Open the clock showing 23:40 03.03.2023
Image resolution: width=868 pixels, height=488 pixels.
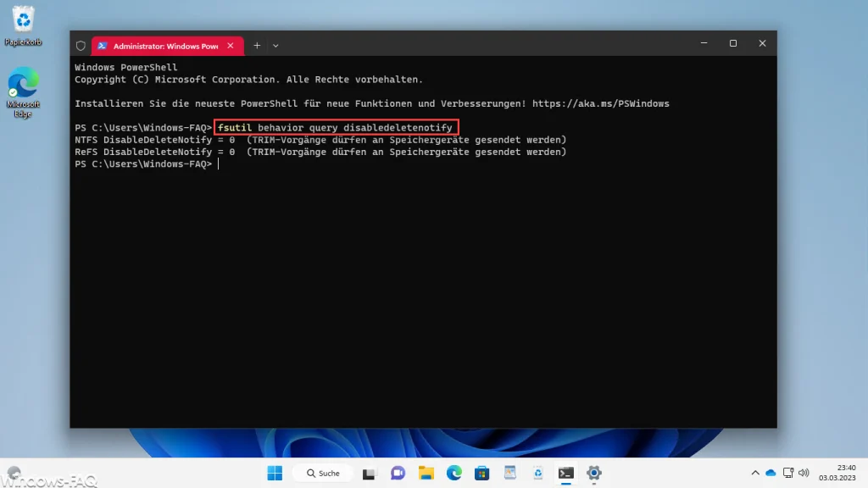[837, 473]
